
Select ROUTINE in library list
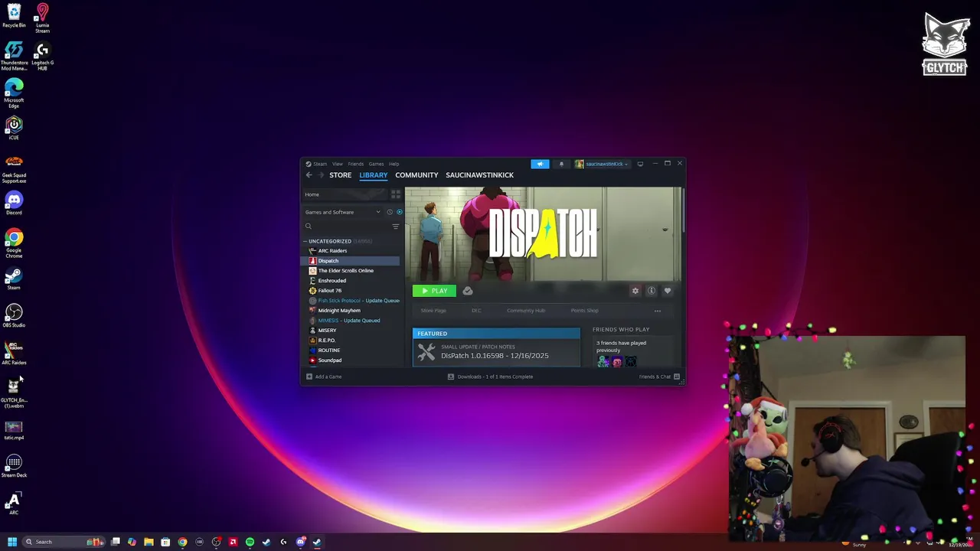351,350
